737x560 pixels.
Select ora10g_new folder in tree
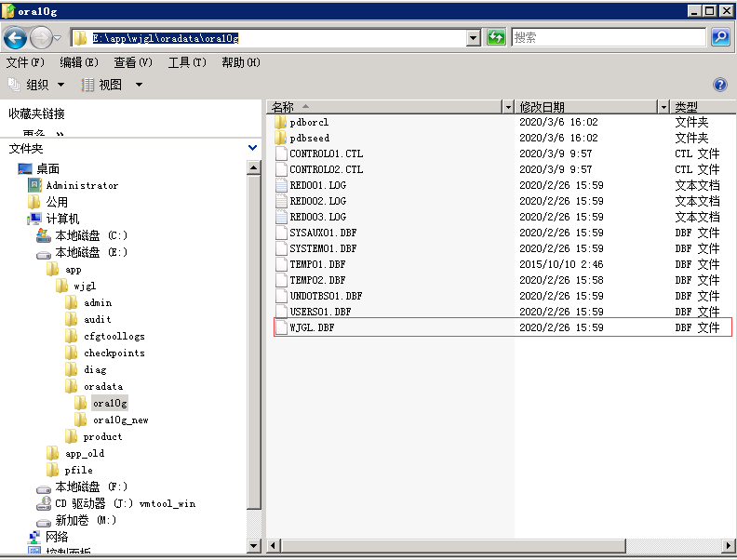[x=120, y=420]
